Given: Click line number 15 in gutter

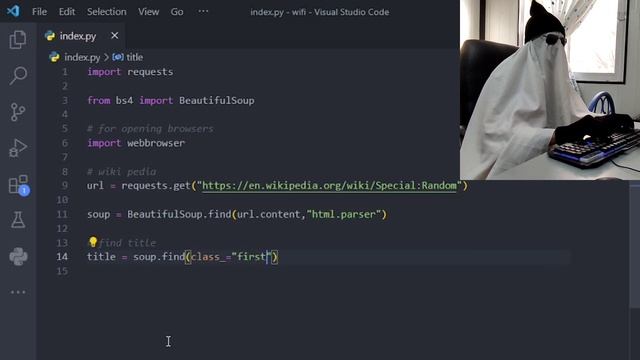Looking at the screenshot, I should [62, 271].
